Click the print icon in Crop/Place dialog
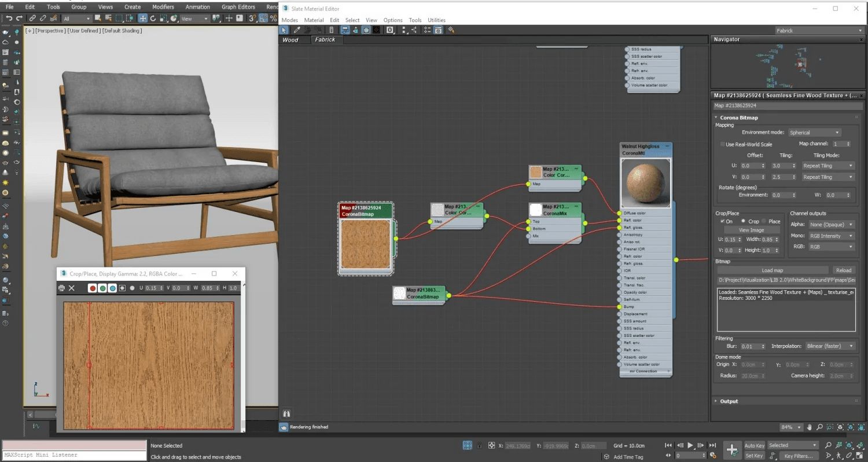The height and width of the screenshot is (462, 868). (x=61, y=289)
